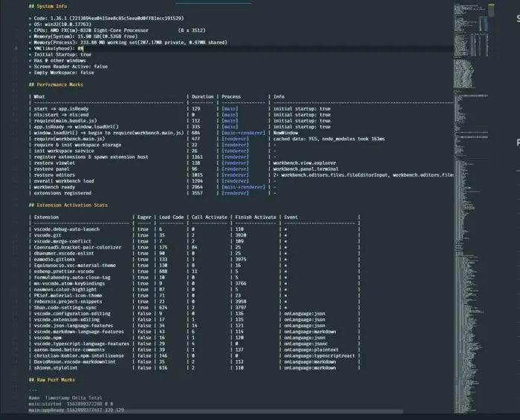Screen dimensions: 520x420
Task: Click the 'eamodio.gitlens' extension name
Action: coord(54,260)
